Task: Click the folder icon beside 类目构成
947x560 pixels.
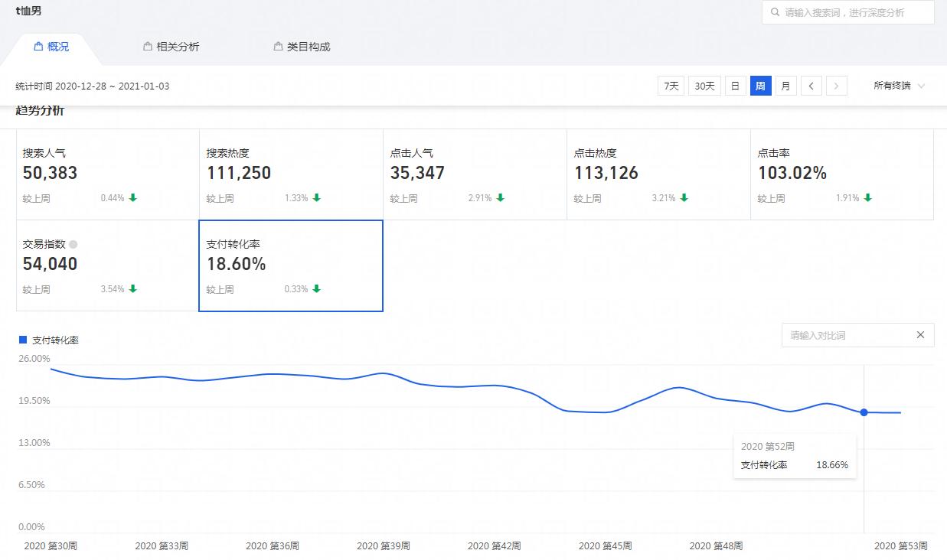Action: pos(276,46)
